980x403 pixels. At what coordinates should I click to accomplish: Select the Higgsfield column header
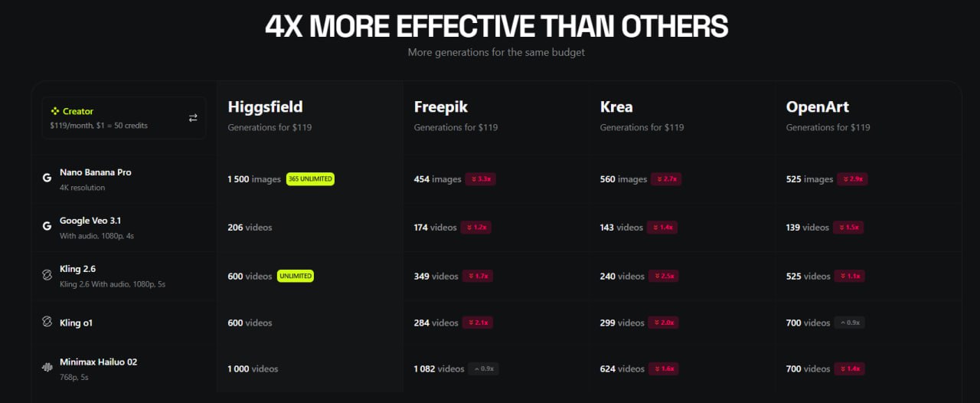coord(265,107)
